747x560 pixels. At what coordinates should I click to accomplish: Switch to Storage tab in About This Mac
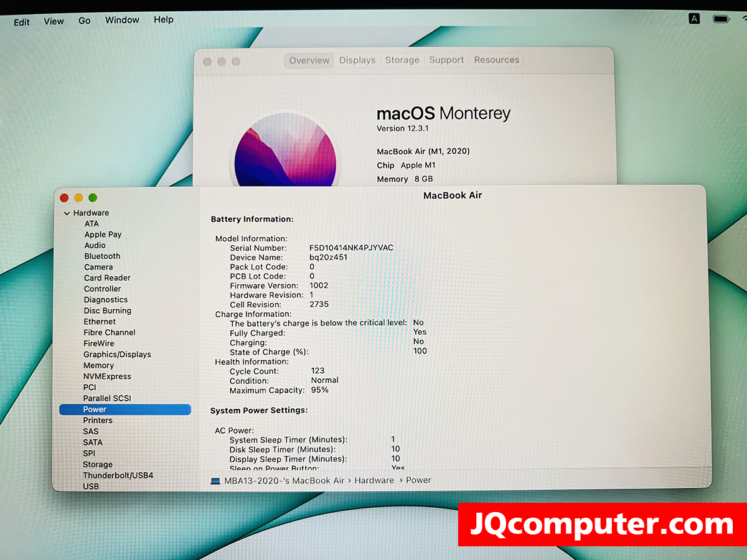pos(402,60)
